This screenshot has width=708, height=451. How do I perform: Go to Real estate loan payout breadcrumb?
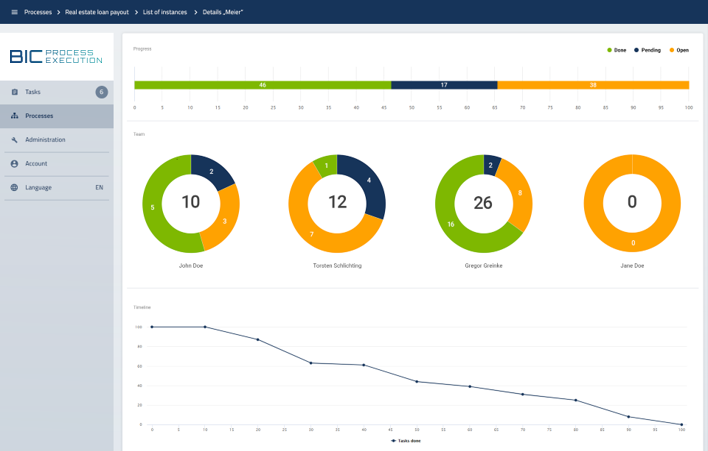point(97,12)
